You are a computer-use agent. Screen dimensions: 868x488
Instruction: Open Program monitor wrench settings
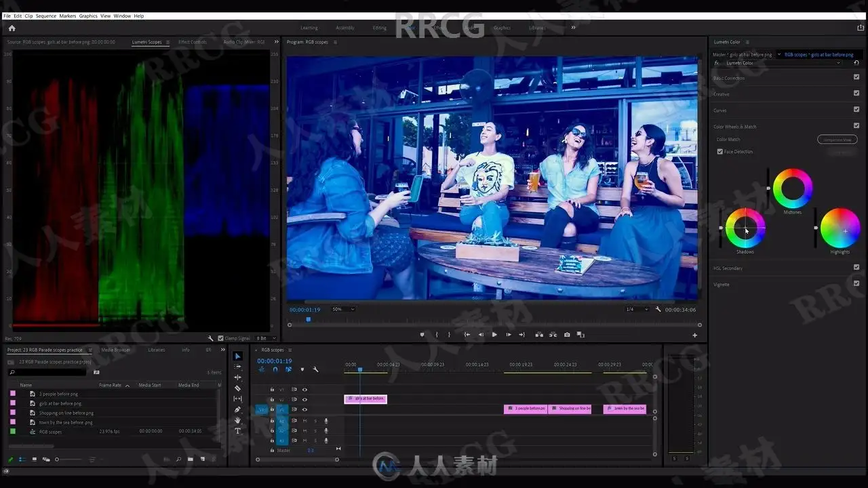pyautogui.click(x=658, y=309)
